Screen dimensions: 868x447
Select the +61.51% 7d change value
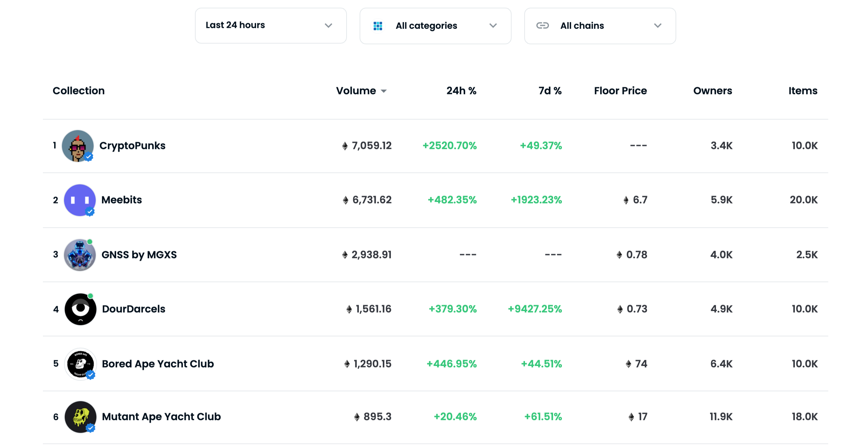(543, 417)
